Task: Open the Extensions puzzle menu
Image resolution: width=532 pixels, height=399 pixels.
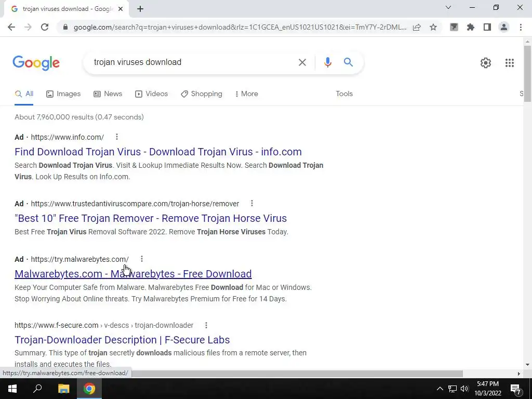Action: [x=471, y=27]
